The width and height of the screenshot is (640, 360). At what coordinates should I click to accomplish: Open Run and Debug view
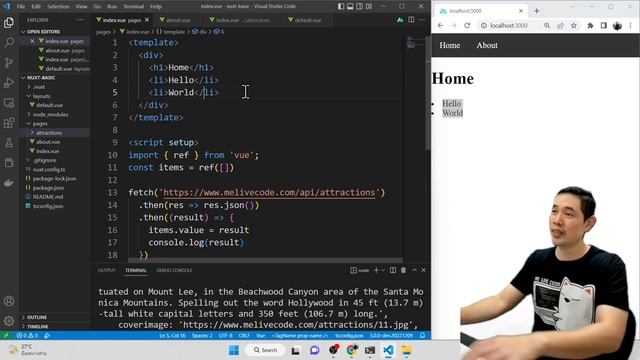coord(9,82)
